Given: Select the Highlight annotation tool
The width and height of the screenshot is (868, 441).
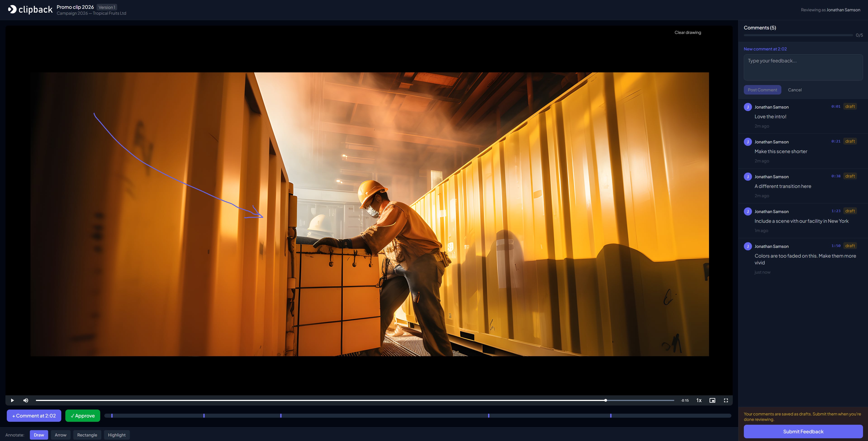Looking at the screenshot, I should (117, 435).
